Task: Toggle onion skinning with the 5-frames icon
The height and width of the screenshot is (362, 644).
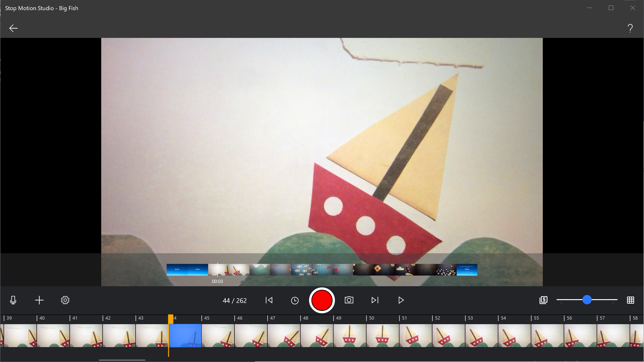Action: [x=543, y=300]
